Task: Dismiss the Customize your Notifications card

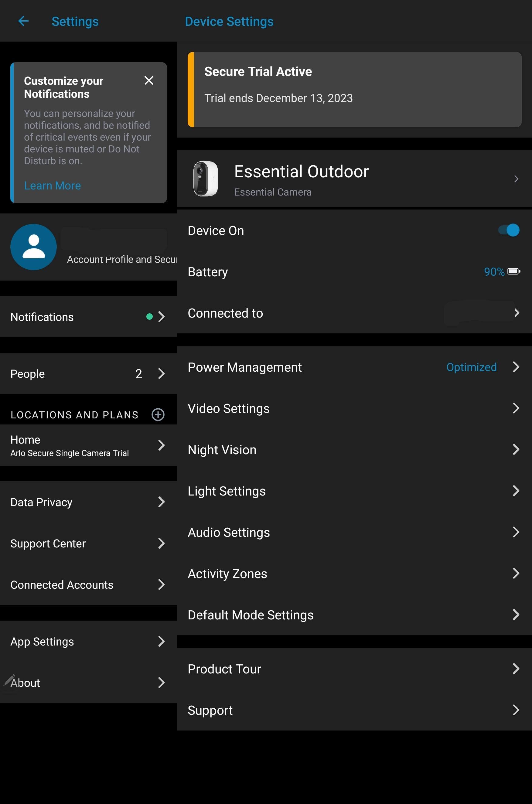Action: [x=148, y=80]
